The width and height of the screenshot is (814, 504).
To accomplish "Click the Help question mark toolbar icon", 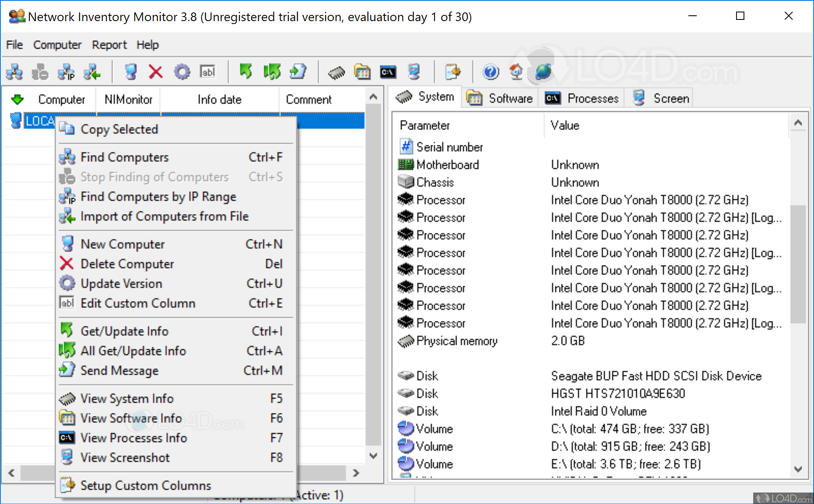I will [x=490, y=72].
